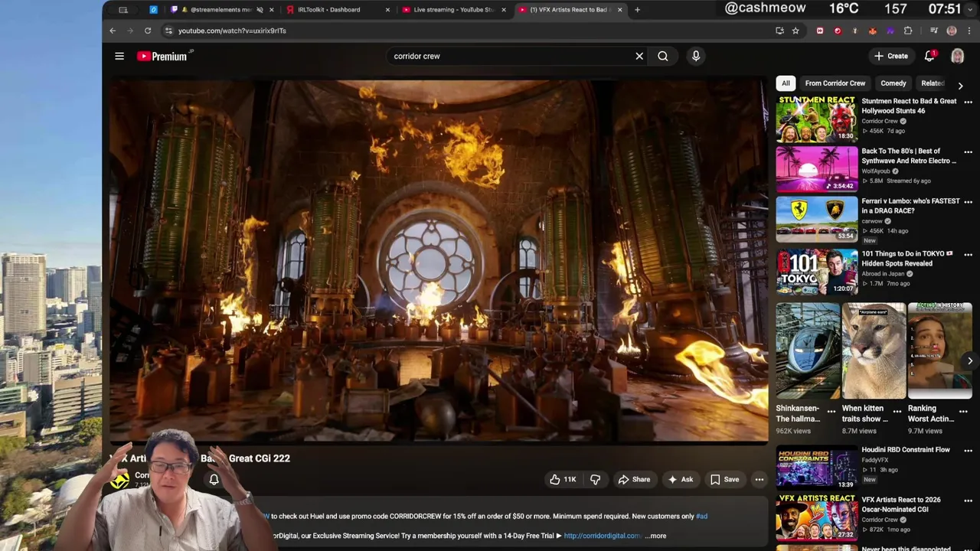Switch to streamelements browser tab
This screenshot has height=551, width=980.
[x=220, y=10]
